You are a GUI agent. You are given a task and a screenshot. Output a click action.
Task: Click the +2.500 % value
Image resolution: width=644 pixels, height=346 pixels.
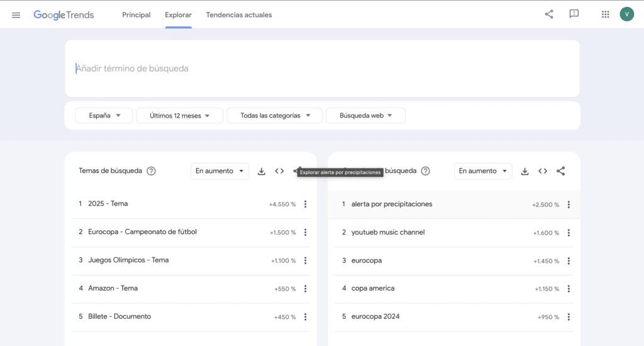[x=545, y=204]
